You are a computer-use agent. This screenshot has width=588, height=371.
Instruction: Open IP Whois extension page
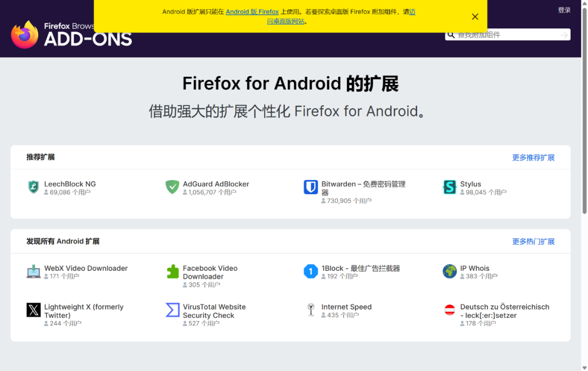[475, 268]
